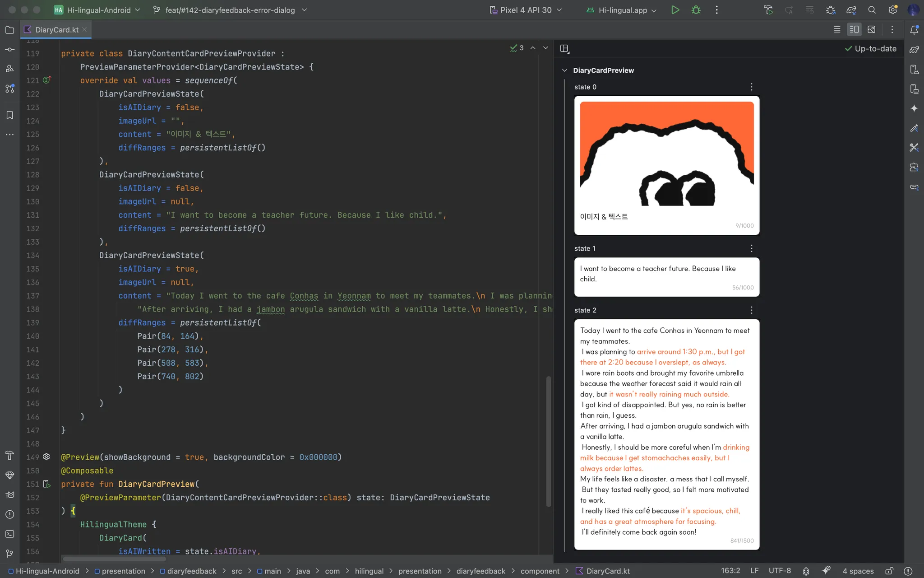Open the Terminal tool window
Screen dimensions: 924x578
[x=9, y=534]
